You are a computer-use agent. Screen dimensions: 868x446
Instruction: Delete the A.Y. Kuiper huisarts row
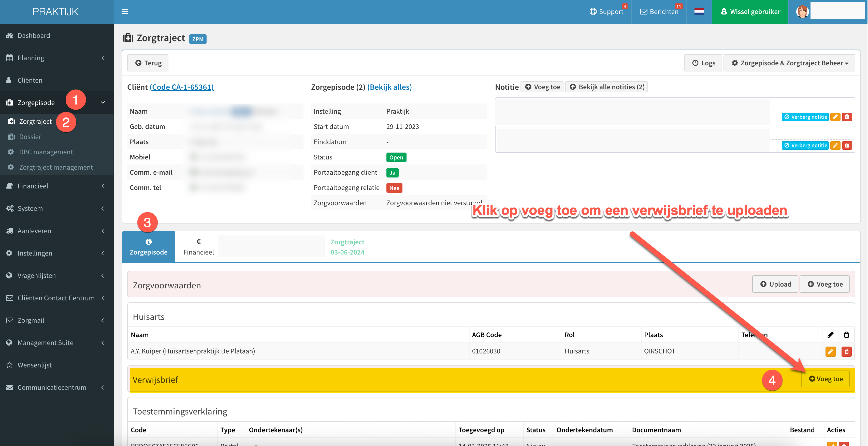tap(846, 352)
